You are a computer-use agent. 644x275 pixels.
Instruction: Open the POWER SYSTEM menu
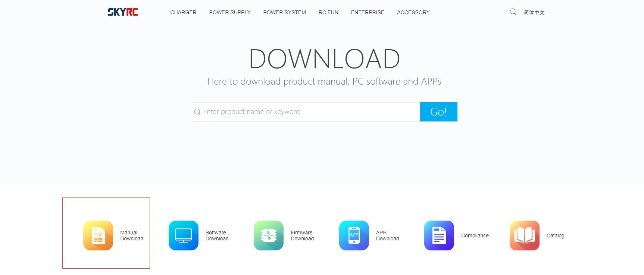284,12
